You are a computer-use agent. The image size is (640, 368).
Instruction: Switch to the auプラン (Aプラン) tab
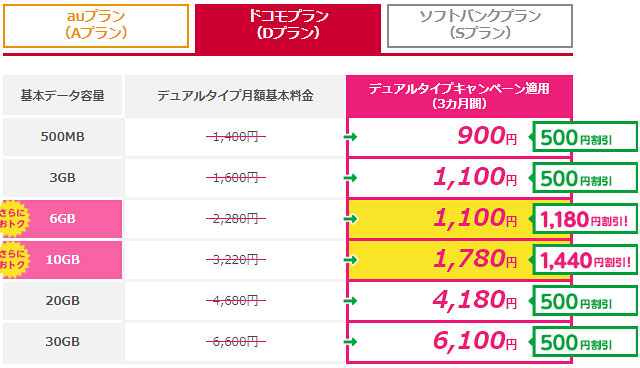pyautogui.click(x=96, y=26)
